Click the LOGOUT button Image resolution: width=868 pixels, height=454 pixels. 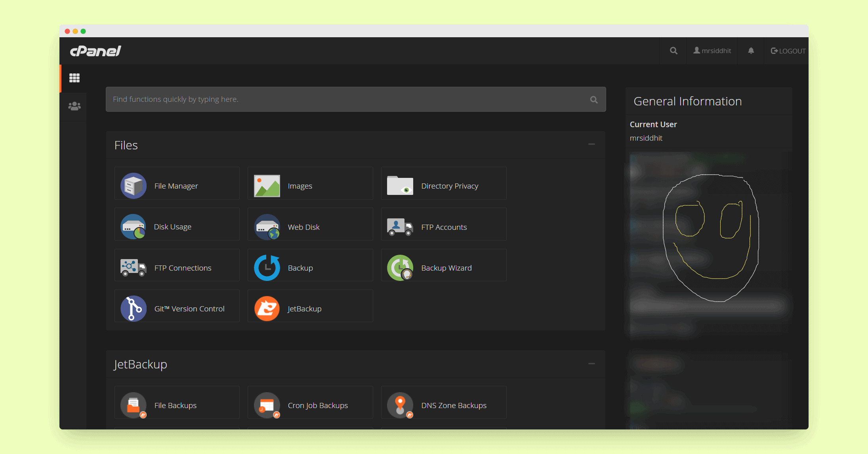pyautogui.click(x=788, y=51)
